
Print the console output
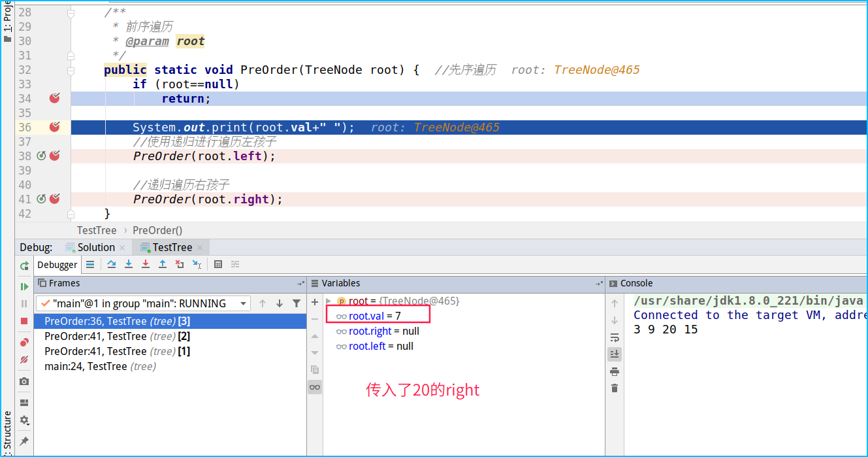[615, 371]
